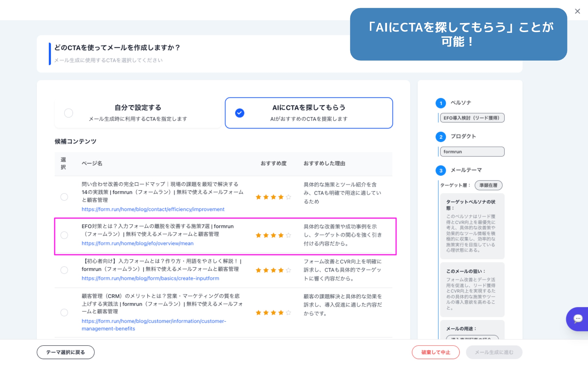Select the 自分で設定する radio option
The image size is (588, 366).
(69, 113)
